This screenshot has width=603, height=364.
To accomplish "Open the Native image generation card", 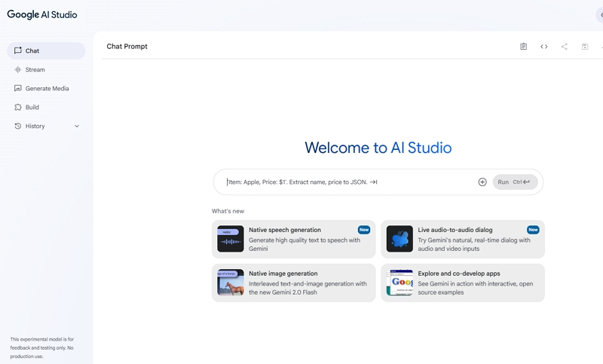I will (293, 283).
